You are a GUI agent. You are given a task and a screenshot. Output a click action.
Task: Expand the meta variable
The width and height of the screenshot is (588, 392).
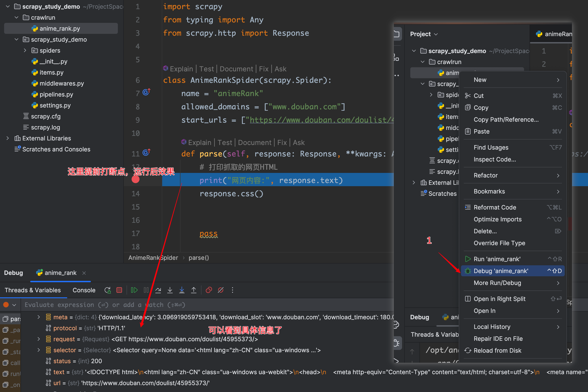(39, 317)
